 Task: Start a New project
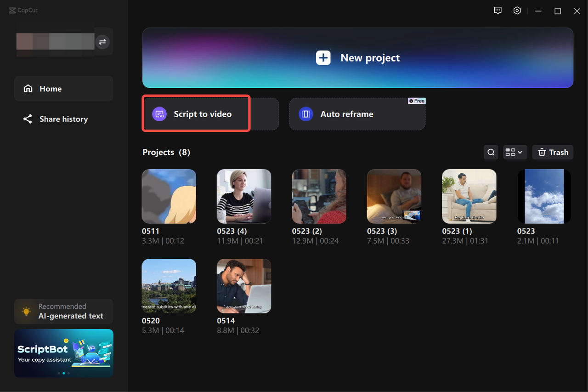358,58
